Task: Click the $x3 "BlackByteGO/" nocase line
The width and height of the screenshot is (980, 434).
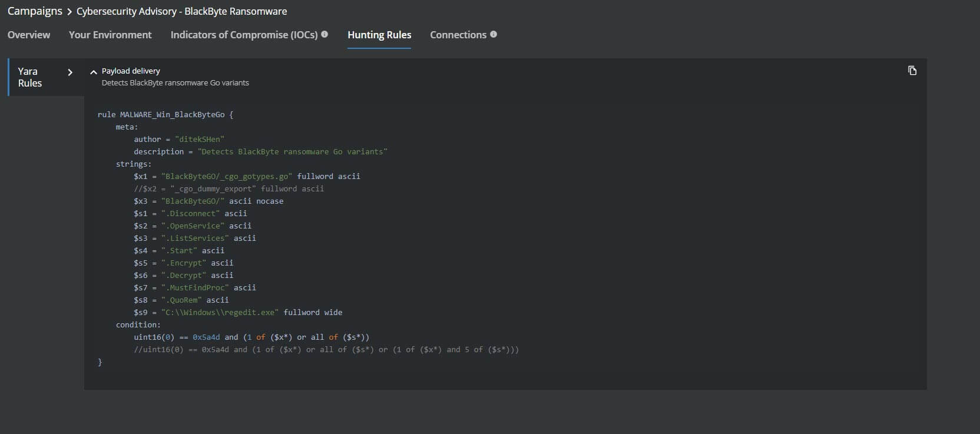Action: (208, 201)
